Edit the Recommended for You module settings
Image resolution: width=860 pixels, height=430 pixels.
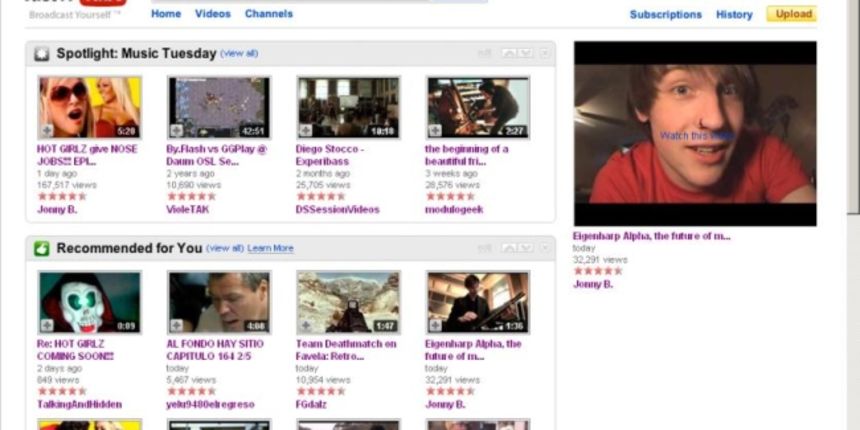[x=485, y=248]
